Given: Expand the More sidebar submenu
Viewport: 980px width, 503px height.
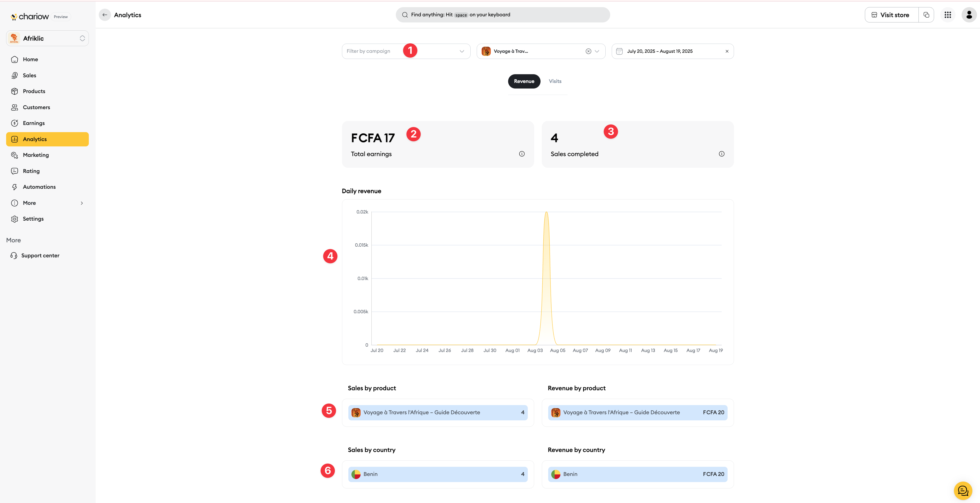Looking at the screenshot, I should pyautogui.click(x=47, y=203).
